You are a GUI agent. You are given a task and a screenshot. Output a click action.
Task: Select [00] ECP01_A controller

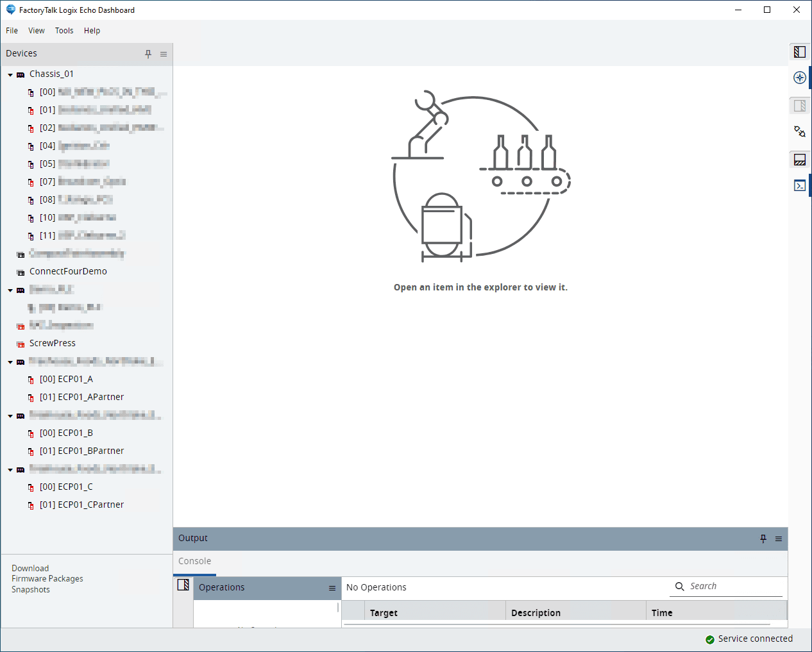[x=66, y=379]
